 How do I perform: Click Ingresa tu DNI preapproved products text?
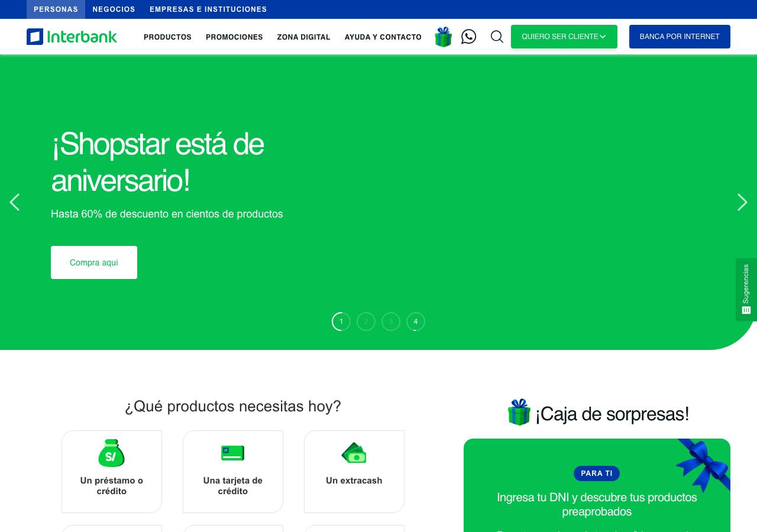pos(597,504)
